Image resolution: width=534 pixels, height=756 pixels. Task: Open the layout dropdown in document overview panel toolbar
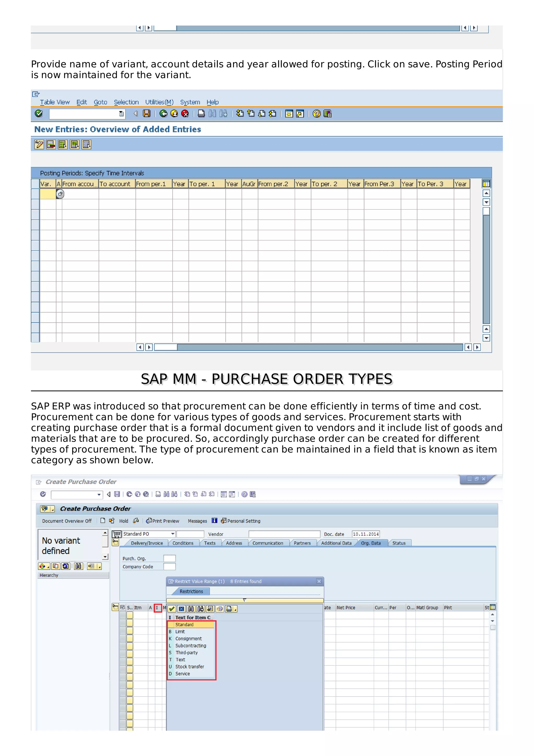point(99,566)
